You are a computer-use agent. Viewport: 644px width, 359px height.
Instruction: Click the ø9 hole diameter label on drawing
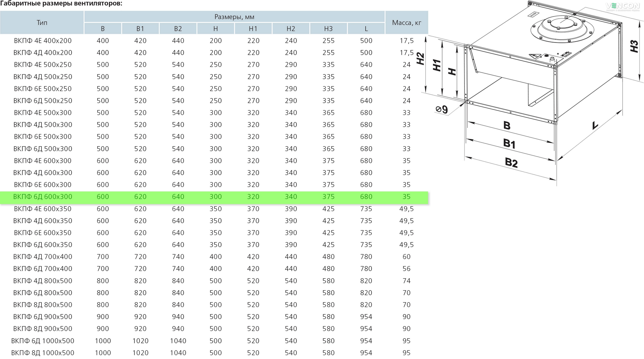pos(442,109)
